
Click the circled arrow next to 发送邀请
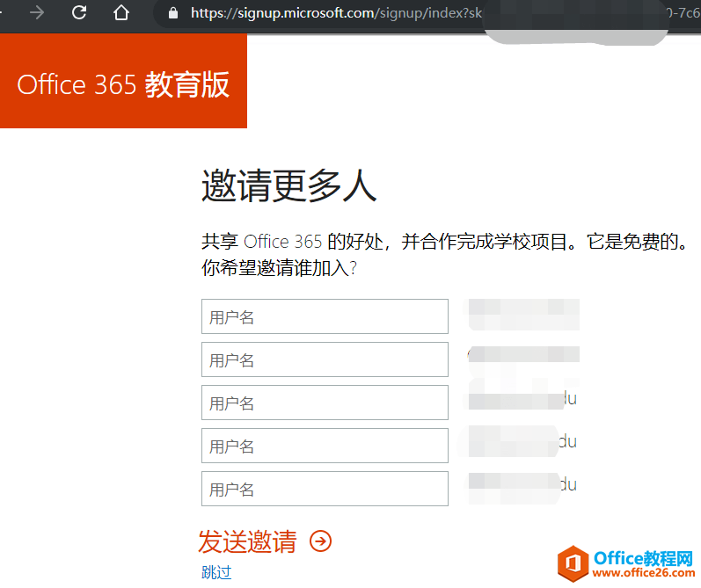point(320,541)
